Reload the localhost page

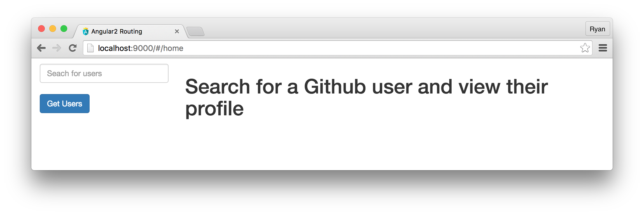point(73,48)
